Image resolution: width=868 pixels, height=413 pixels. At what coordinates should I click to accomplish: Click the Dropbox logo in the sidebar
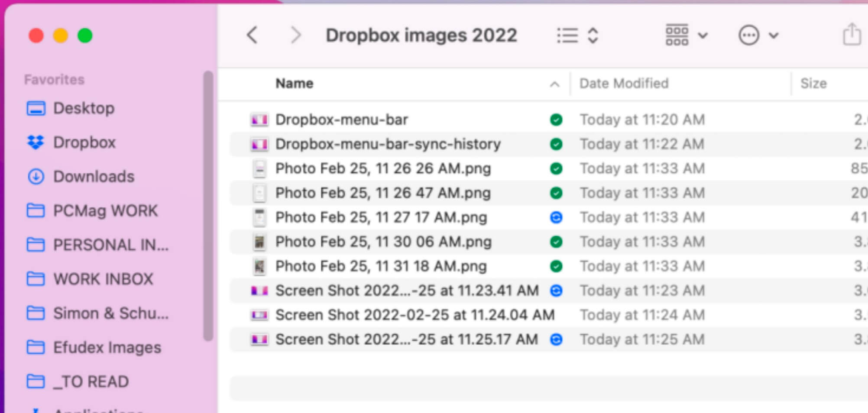[x=36, y=142]
